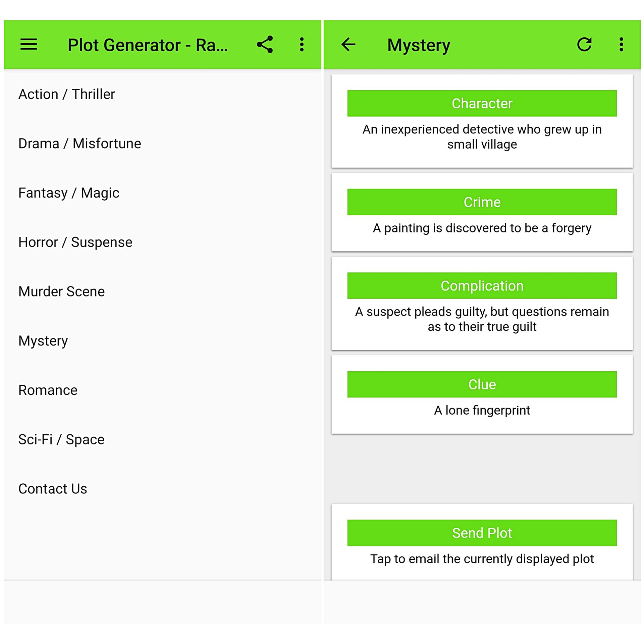Choose Mystery from the genre list
The image size is (644, 644).
click(163, 341)
